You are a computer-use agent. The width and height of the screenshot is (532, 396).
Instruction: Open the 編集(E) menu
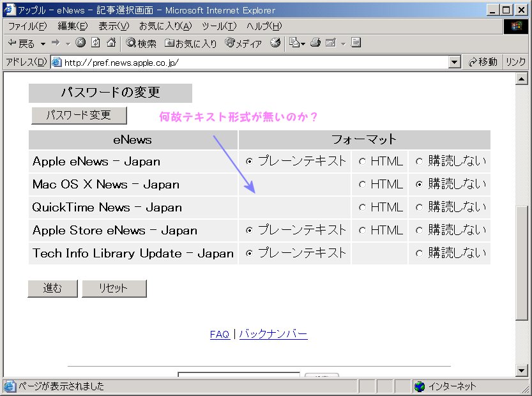(x=73, y=26)
